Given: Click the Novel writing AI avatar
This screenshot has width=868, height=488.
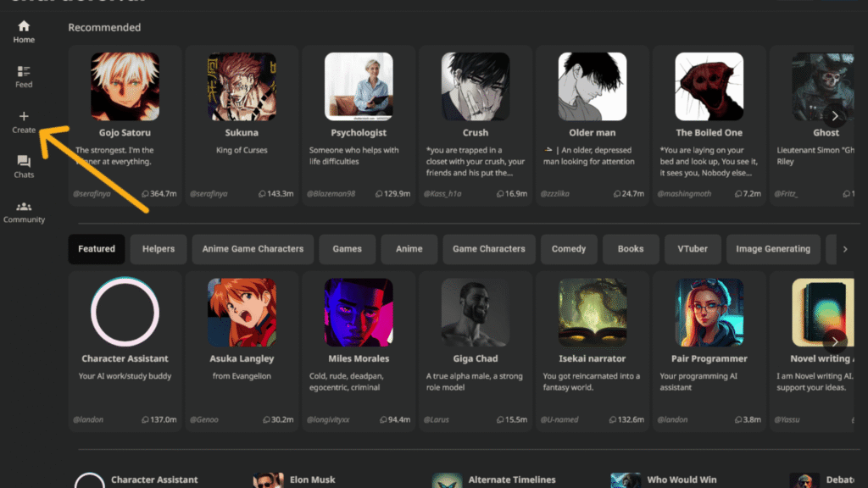Looking at the screenshot, I should click(x=823, y=313).
